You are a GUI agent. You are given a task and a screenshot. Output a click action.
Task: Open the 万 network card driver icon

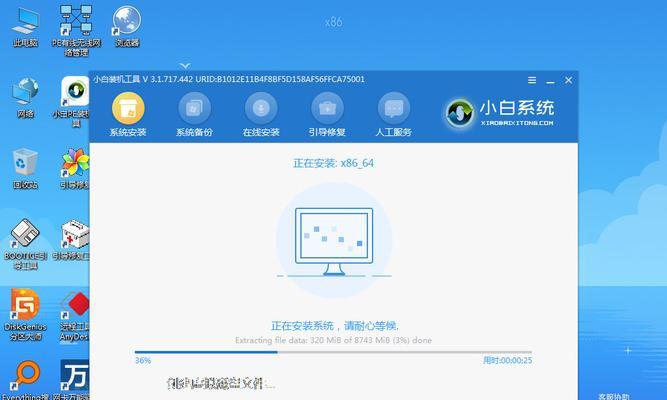click(73, 381)
